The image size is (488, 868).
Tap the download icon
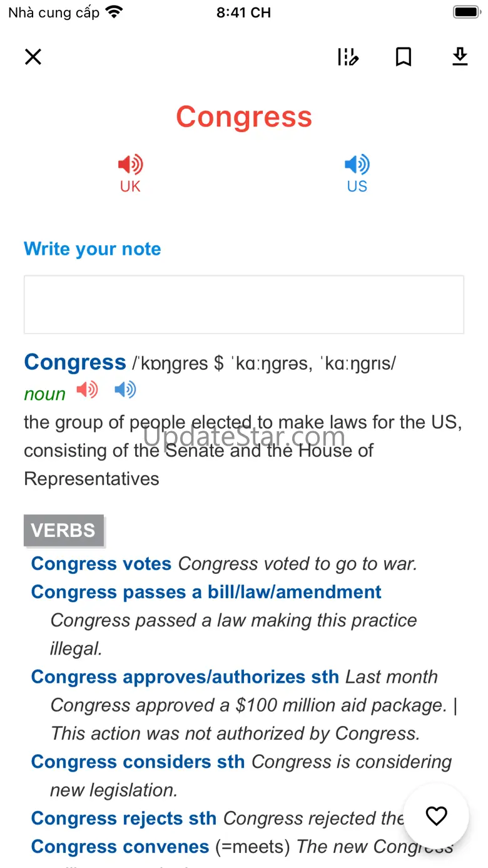pos(460,57)
